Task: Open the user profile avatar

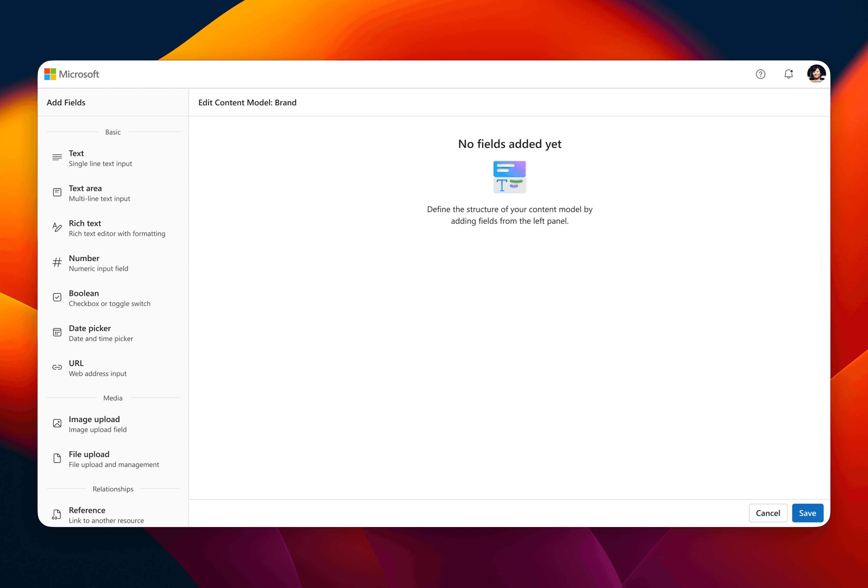Action: [x=816, y=73]
